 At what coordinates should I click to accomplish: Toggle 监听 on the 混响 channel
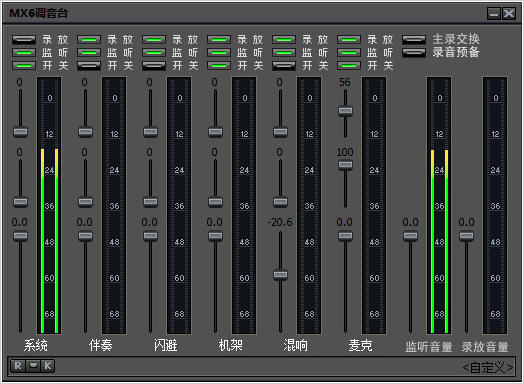(x=284, y=52)
